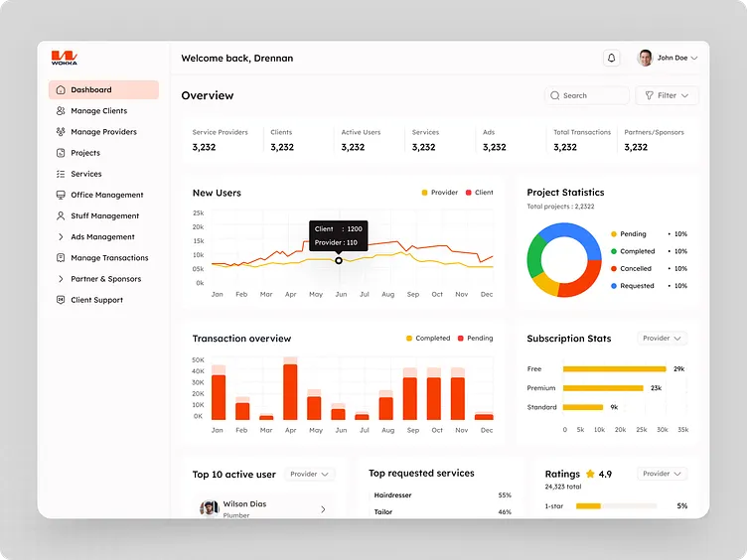Click the notification bell icon
The height and width of the screenshot is (560, 747).
pos(611,59)
